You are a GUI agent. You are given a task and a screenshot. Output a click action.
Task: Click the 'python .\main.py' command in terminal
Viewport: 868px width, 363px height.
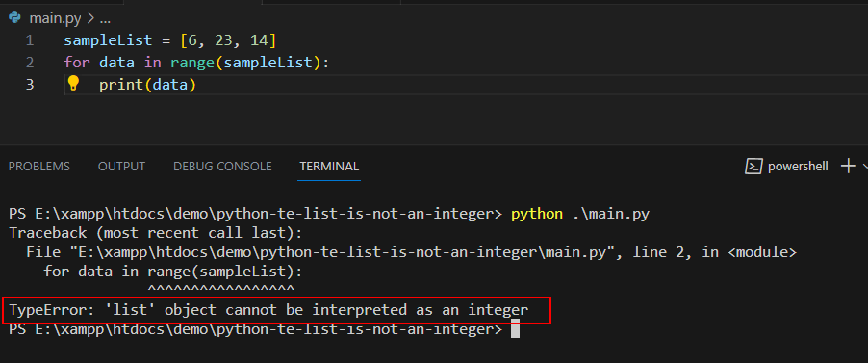[579, 214]
